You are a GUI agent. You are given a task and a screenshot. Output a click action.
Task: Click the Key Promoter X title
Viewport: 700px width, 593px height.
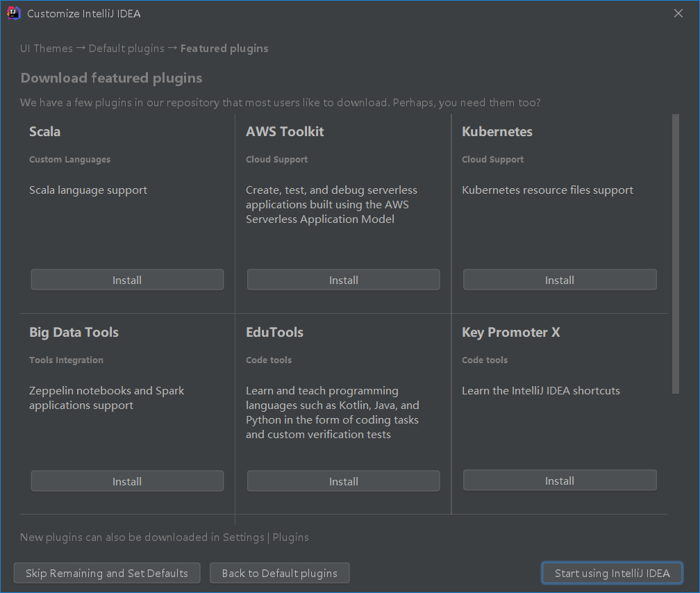(510, 332)
